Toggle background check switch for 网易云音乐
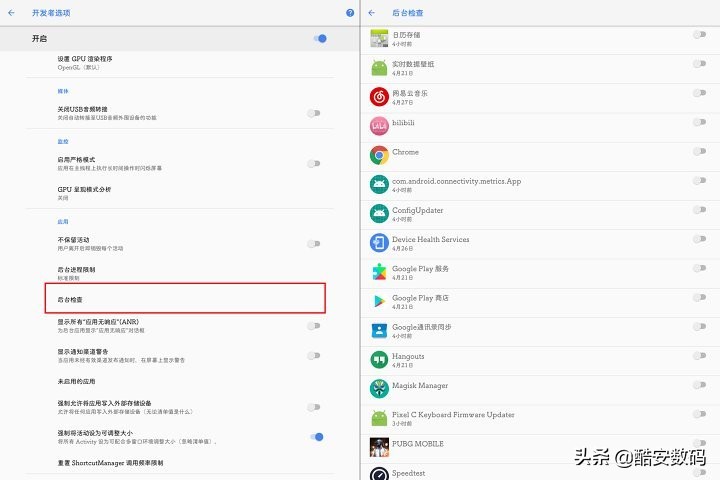 [x=699, y=93]
